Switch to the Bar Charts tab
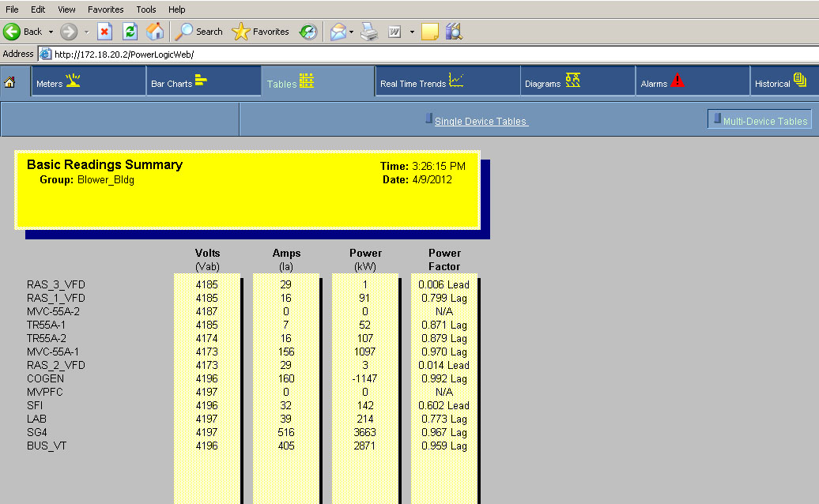The height and width of the screenshot is (504, 819). tap(204, 81)
